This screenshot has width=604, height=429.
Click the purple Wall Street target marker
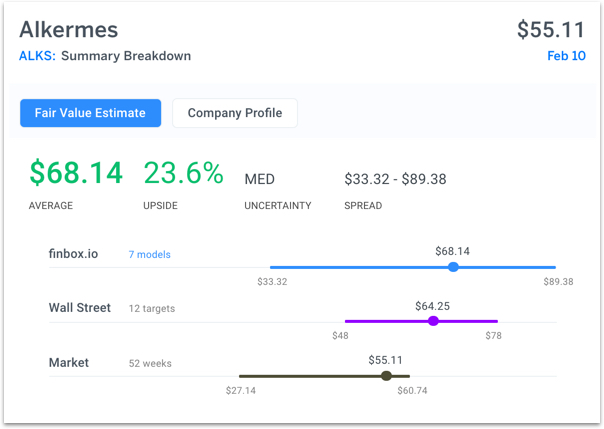click(433, 321)
